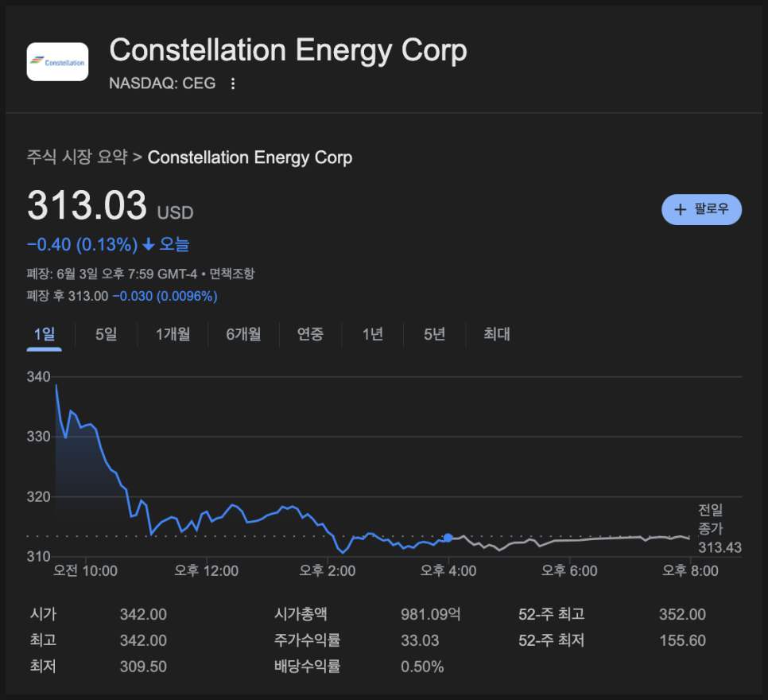Click the 오전 10:00 axis label
Screen dimensions: 768x700
[85, 571]
